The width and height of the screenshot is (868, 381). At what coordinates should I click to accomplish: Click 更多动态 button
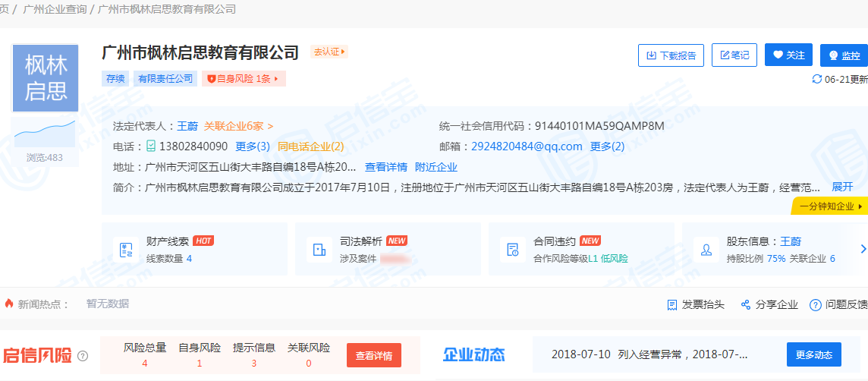coord(813,354)
